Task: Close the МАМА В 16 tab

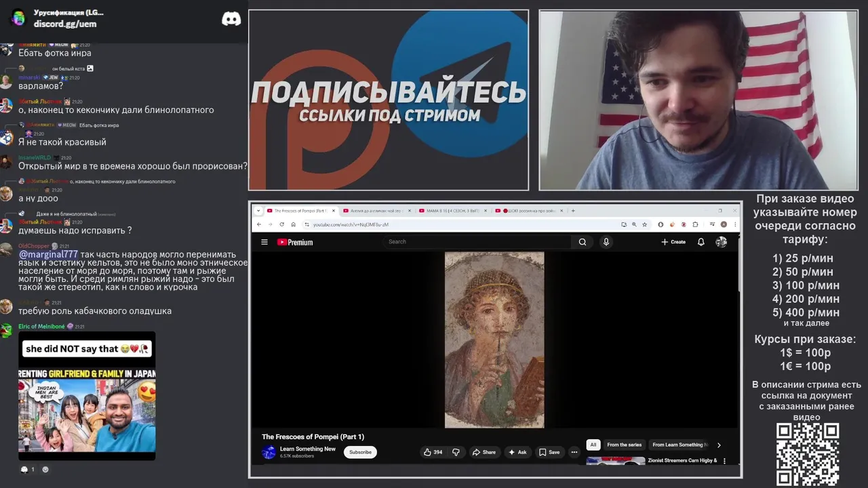Action: coord(486,211)
